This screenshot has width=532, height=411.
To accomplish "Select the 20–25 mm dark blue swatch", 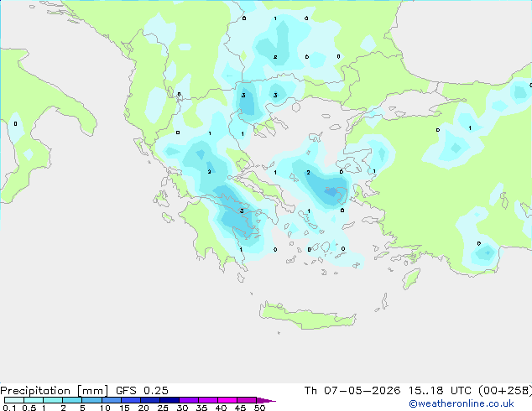I will coord(150,400).
